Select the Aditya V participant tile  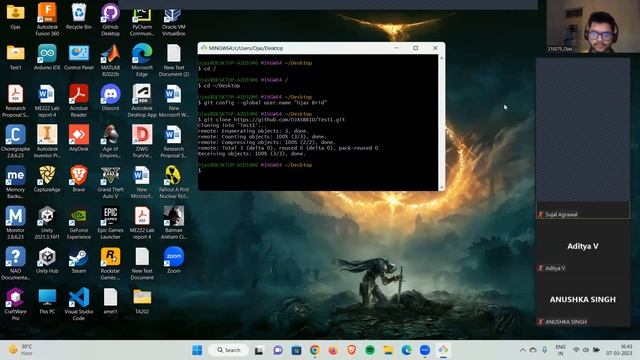[583, 247]
